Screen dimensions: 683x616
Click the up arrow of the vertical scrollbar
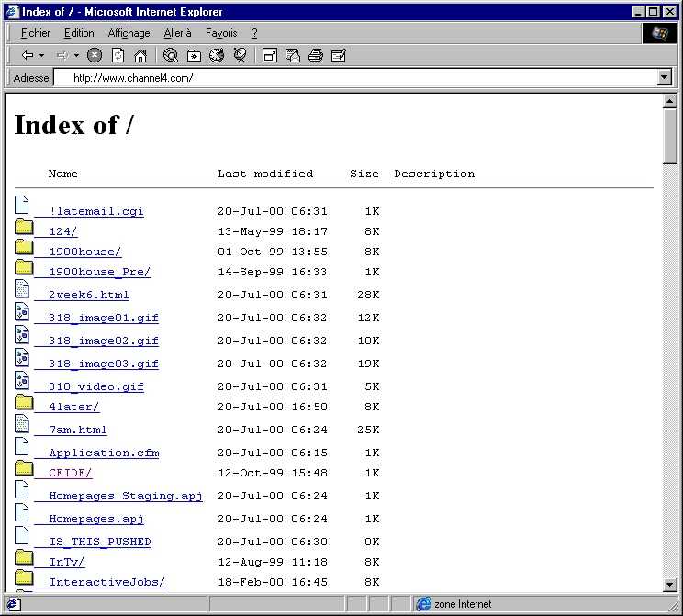669,102
